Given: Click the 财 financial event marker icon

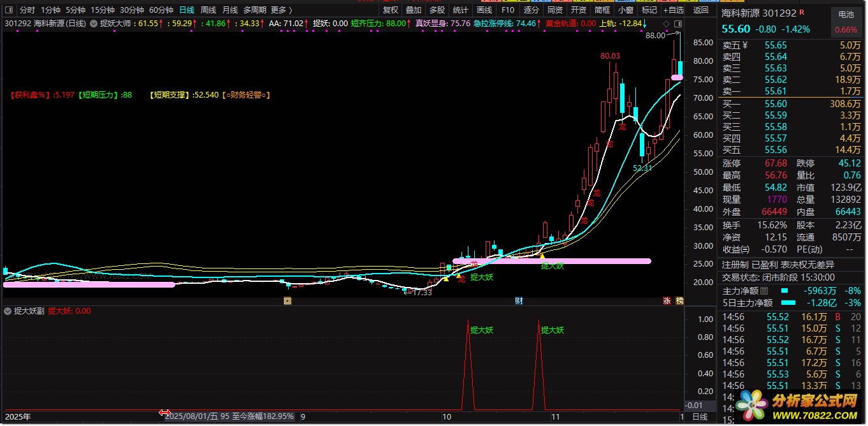Looking at the screenshot, I should (519, 301).
